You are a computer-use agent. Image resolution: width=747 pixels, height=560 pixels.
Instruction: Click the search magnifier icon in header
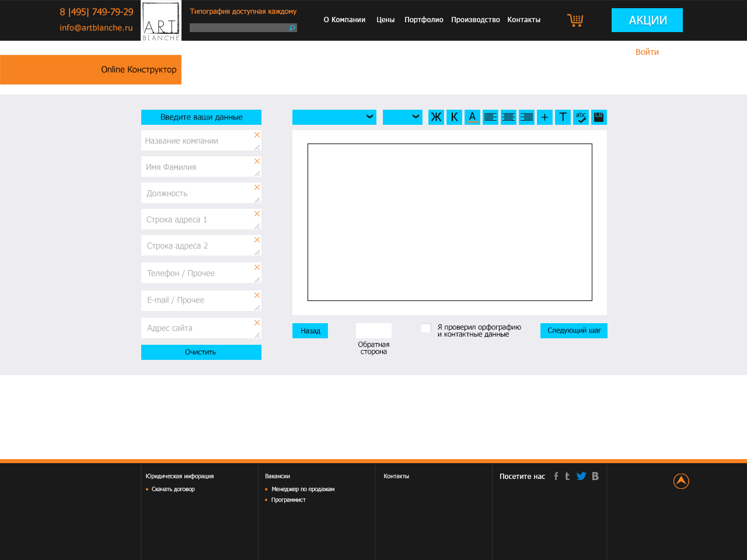[x=292, y=28]
